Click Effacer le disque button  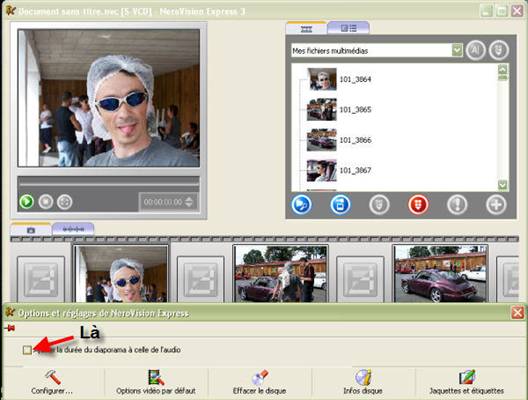pos(260,382)
